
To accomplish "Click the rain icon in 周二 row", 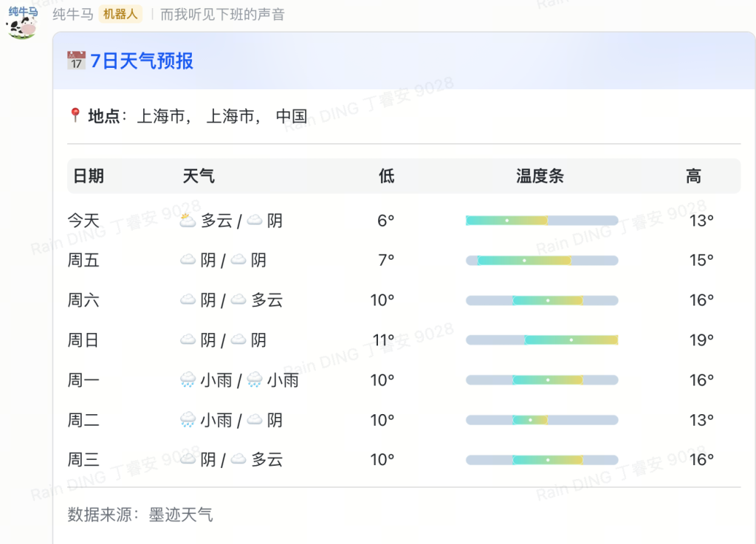I will pyautogui.click(x=188, y=420).
